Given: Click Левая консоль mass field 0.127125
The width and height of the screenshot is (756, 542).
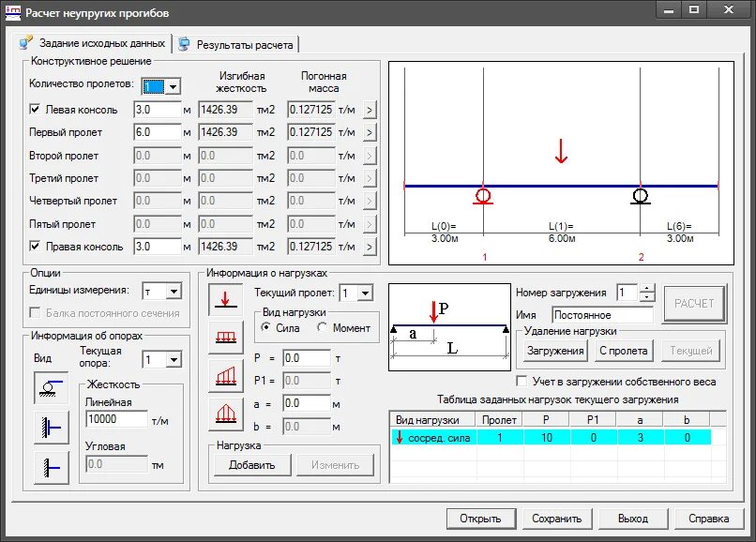Looking at the screenshot, I should point(311,110).
